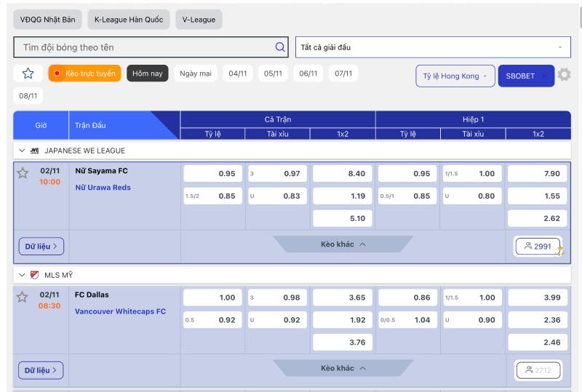Select 0.98 over odds Dallas match

(278, 297)
